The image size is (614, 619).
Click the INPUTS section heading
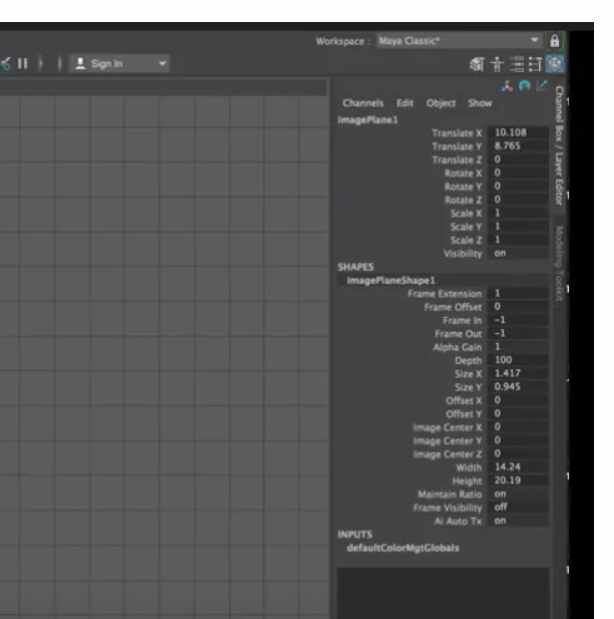coord(355,535)
